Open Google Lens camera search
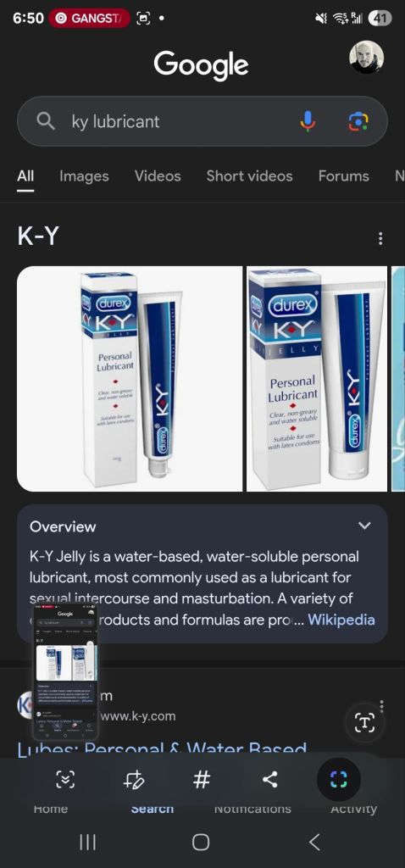The width and height of the screenshot is (405, 868). point(358,120)
